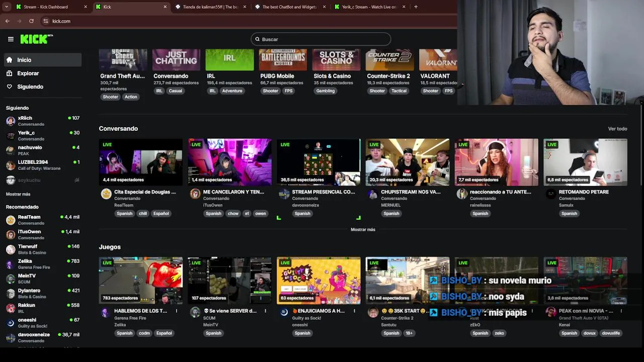
Task: Open Se viene SERVER stream options menu
Action: tap(265, 311)
